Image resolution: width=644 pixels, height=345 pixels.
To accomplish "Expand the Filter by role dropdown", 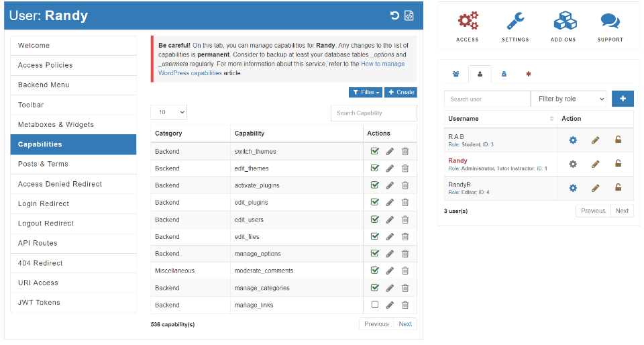I will [x=568, y=99].
